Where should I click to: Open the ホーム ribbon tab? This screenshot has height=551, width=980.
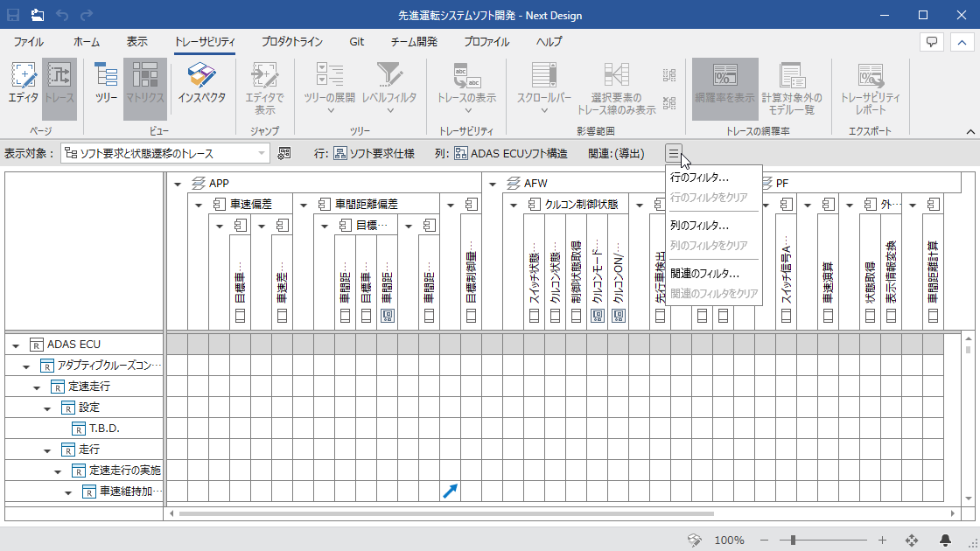87,42
